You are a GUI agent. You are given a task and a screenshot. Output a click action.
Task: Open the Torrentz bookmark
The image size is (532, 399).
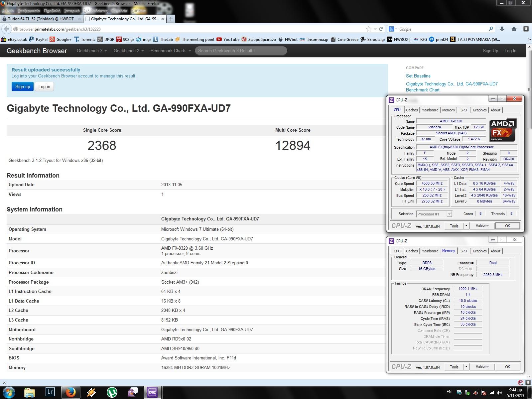click(x=85, y=39)
